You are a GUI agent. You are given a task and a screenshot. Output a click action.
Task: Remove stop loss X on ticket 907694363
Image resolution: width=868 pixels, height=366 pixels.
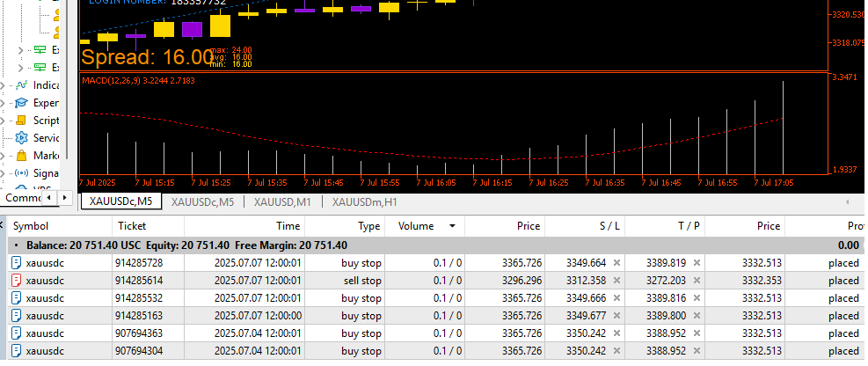point(616,333)
